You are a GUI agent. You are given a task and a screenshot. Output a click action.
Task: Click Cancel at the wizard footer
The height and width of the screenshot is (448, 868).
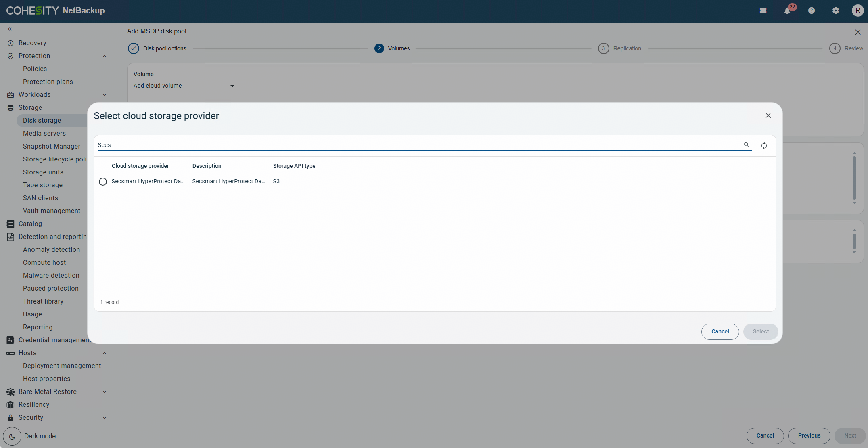click(x=765, y=435)
